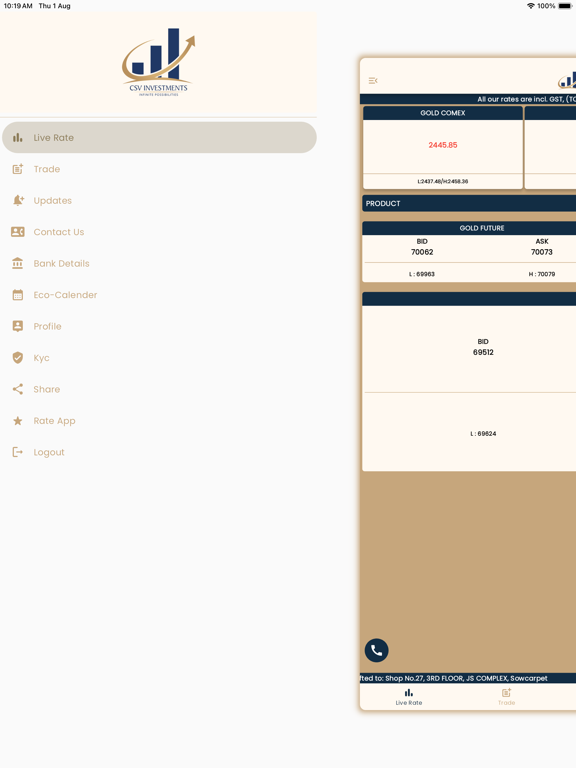Click the Bank Details building icon

click(x=18, y=263)
